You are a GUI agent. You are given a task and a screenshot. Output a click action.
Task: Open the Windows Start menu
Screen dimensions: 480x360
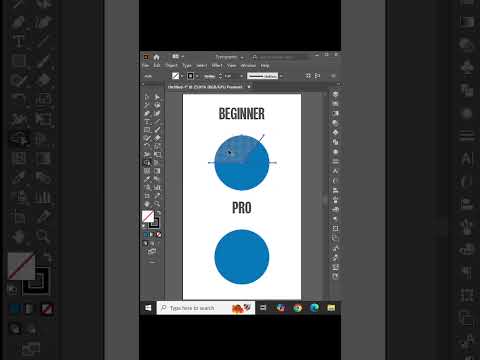[148, 308]
